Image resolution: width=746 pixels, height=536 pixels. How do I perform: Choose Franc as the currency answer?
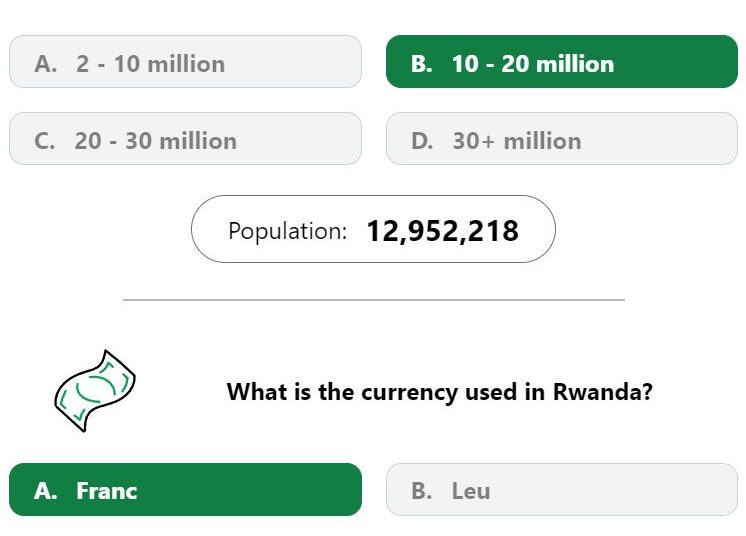[x=186, y=489]
